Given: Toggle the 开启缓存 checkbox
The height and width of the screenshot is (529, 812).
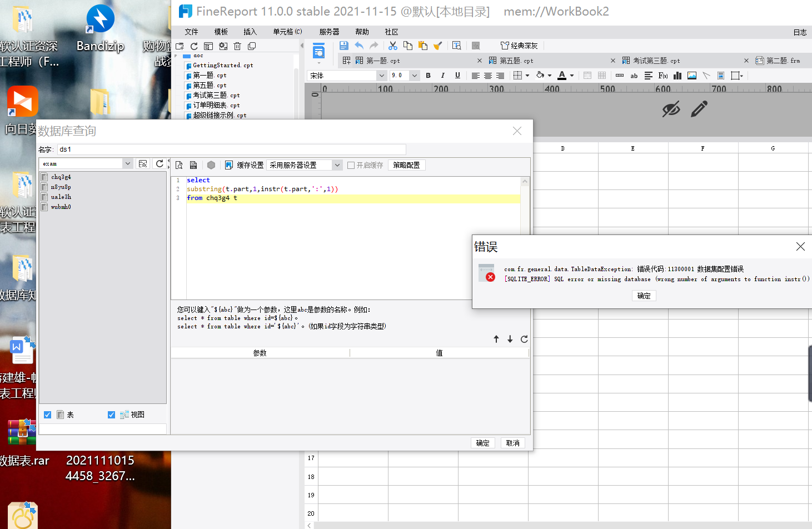Looking at the screenshot, I should [x=351, y=165].
